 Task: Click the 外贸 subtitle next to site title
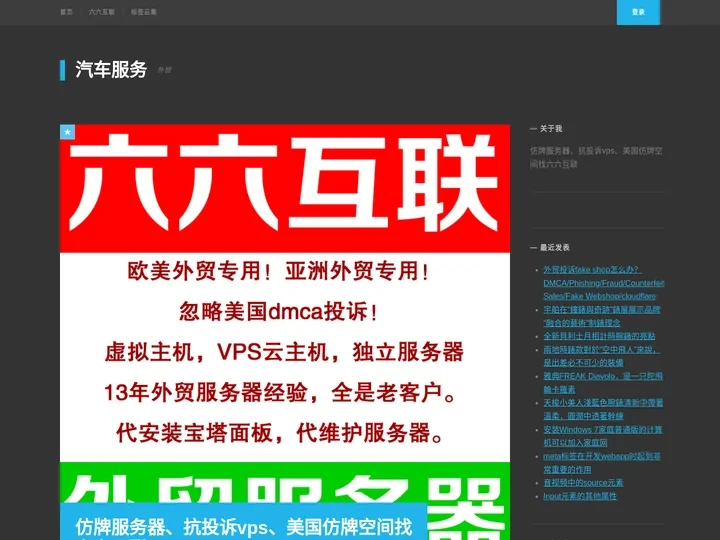(x=164, y=70)
